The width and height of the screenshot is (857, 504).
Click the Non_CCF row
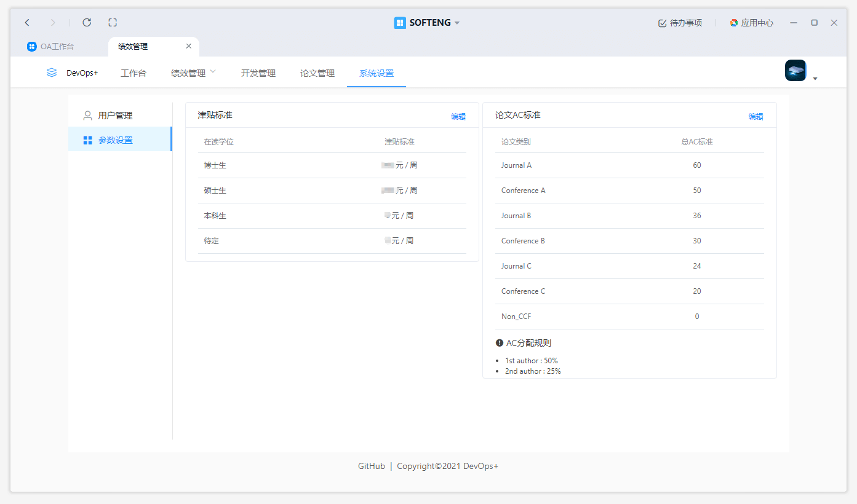coord(629,317)
